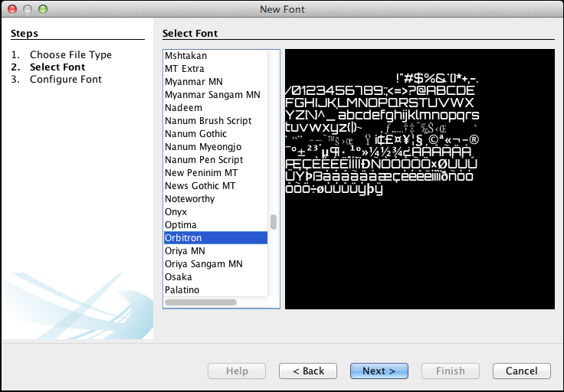Click the font list horizontal scrollbar
This screenshot has height=392, width=564.
click(x=201, y=302)
